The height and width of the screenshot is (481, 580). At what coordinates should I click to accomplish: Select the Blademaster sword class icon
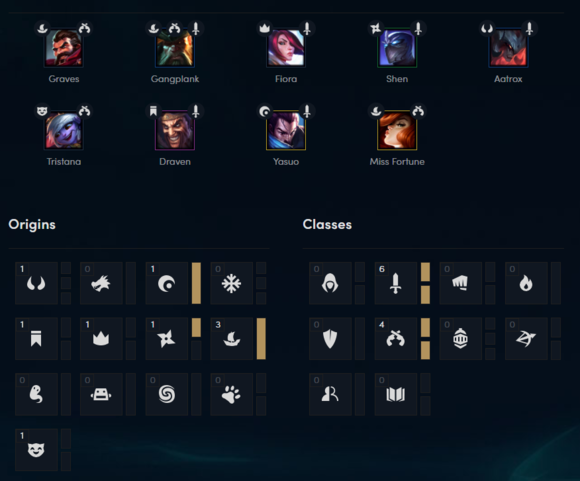395,283
